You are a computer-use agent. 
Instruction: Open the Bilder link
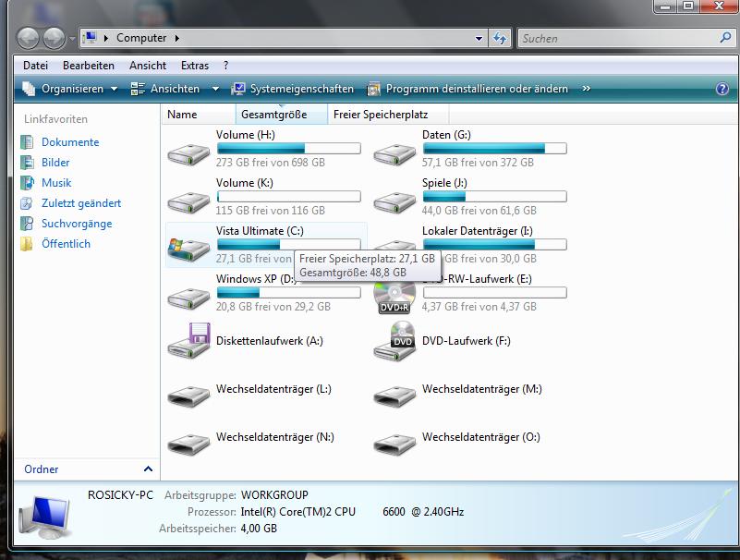tap(55, 163)
